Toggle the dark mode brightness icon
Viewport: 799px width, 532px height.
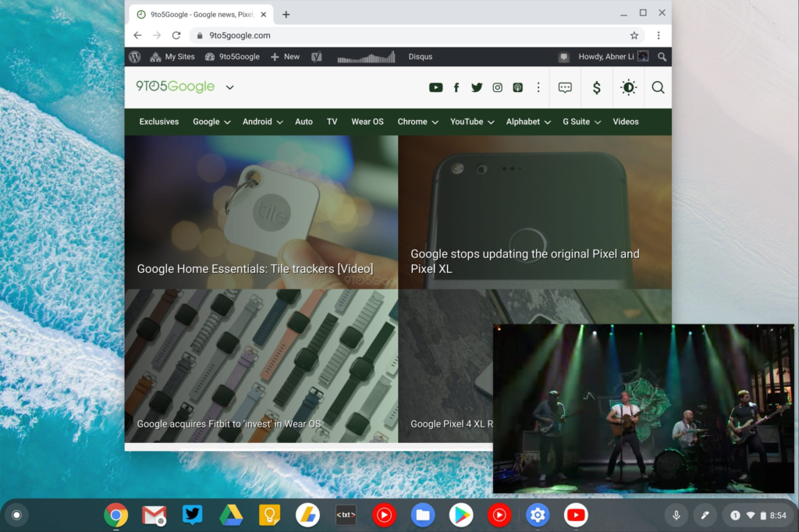(x=628, y=87)
